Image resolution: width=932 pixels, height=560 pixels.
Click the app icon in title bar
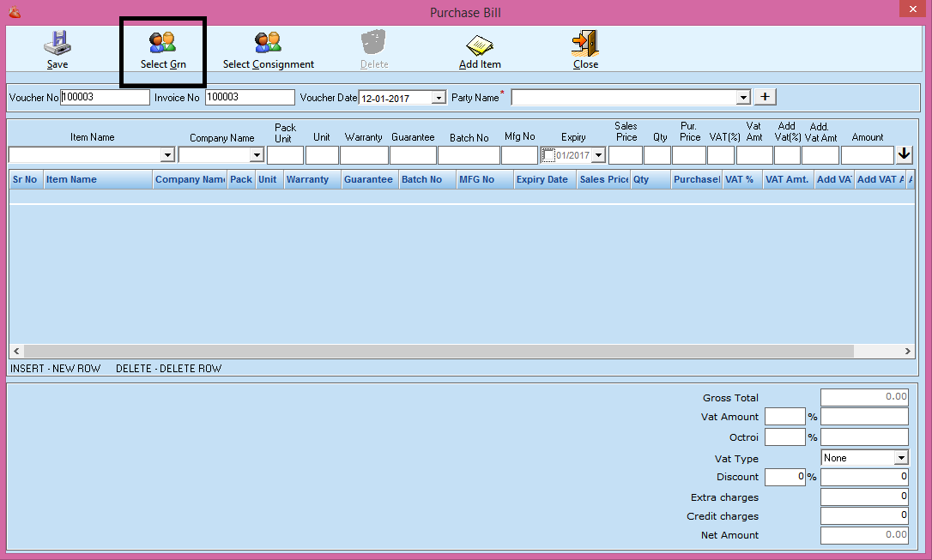point(12,12)
